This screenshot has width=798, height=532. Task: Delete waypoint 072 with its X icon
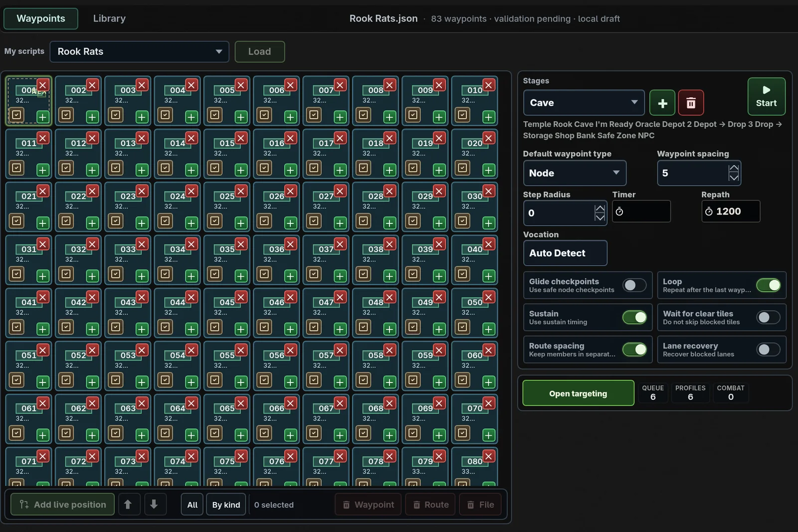tap(92, 456)
